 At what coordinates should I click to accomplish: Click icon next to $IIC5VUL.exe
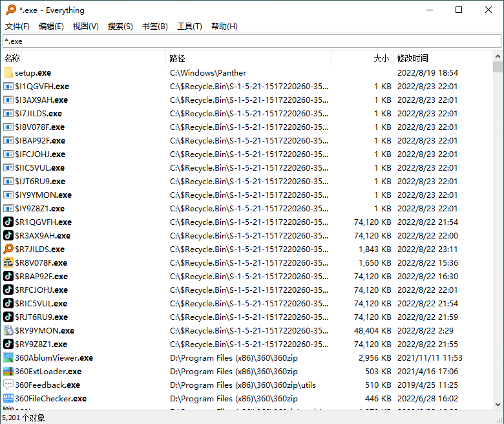click(x=8, y=167)
